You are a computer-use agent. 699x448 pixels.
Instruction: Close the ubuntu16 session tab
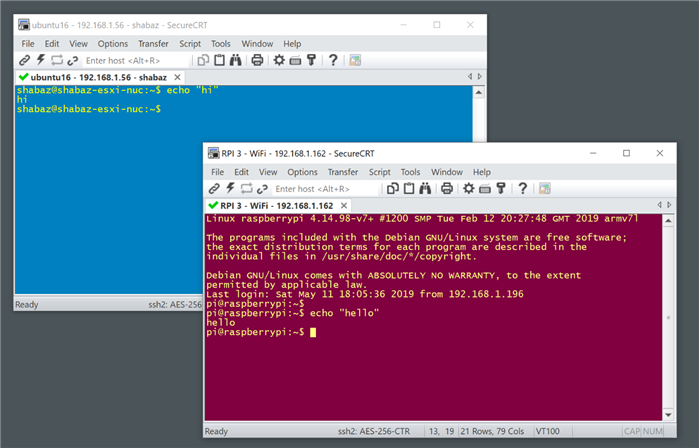click(177, 77)
